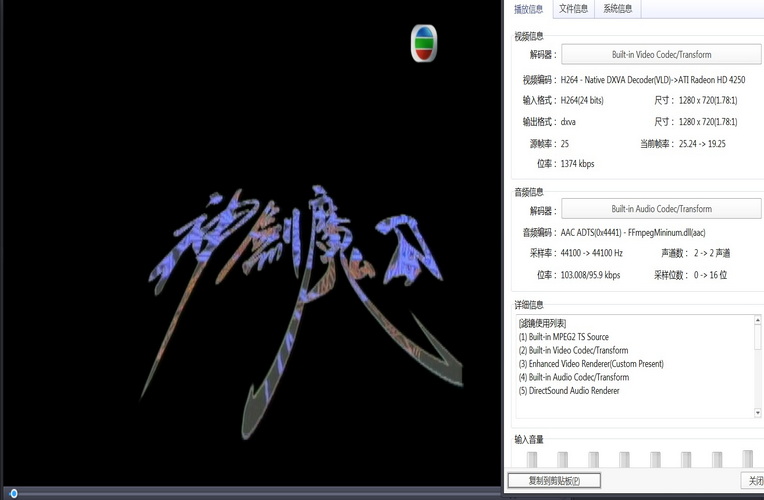
Task: Select DirectSound Audio Renderer filter entry
Action: point(568,391)
